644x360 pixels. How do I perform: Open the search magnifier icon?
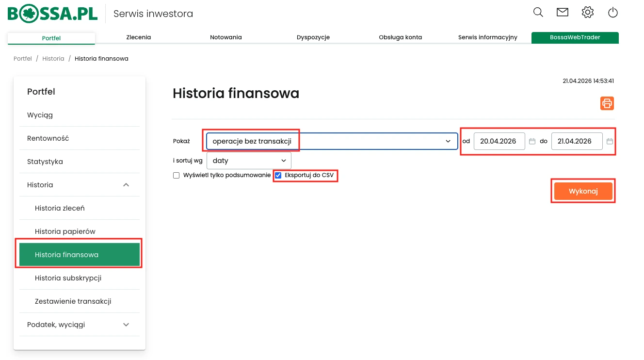(x=538, y=13)
